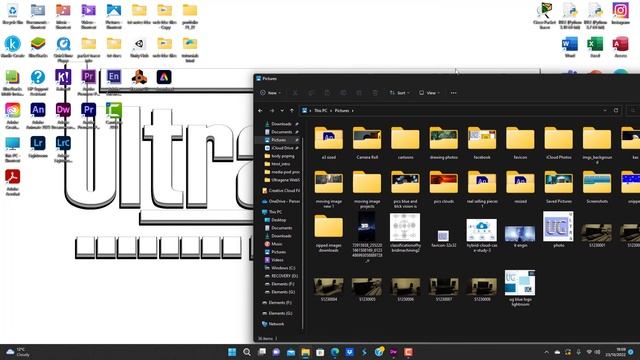Select the Saved Pictures folder

point(559,187)
